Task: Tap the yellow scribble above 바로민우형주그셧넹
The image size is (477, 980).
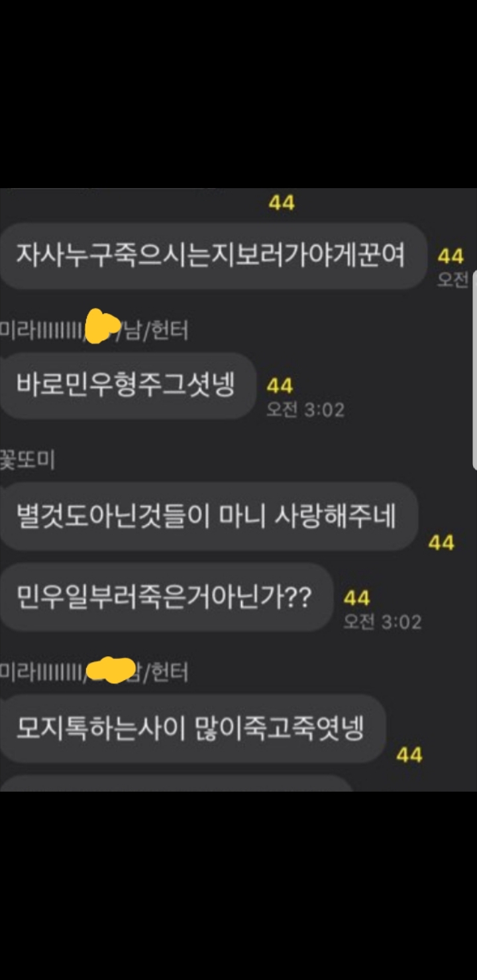Action: click(x=103, y=326)
